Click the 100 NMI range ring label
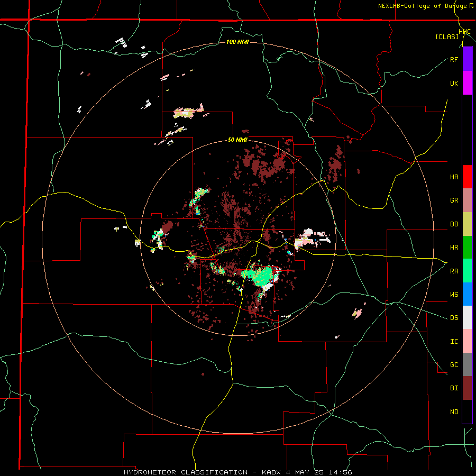The width and height of the screenshot is (476, 476). pyautogui.click(x=237, y=42)
